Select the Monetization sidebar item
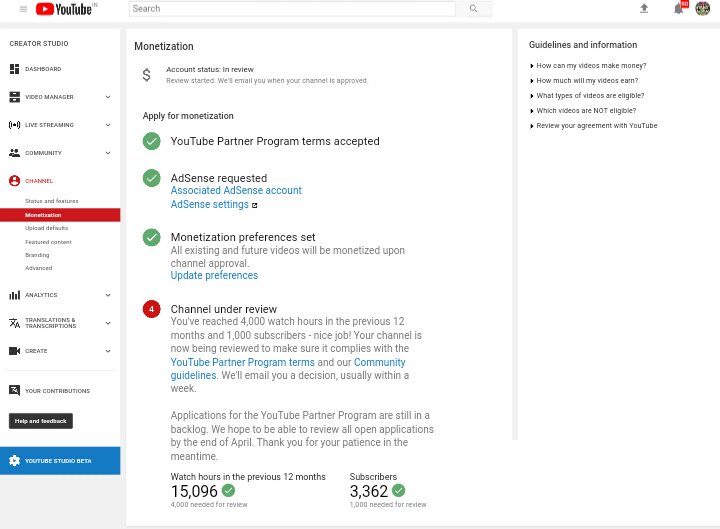Screen dimensions: 720x529 point(60,215)
